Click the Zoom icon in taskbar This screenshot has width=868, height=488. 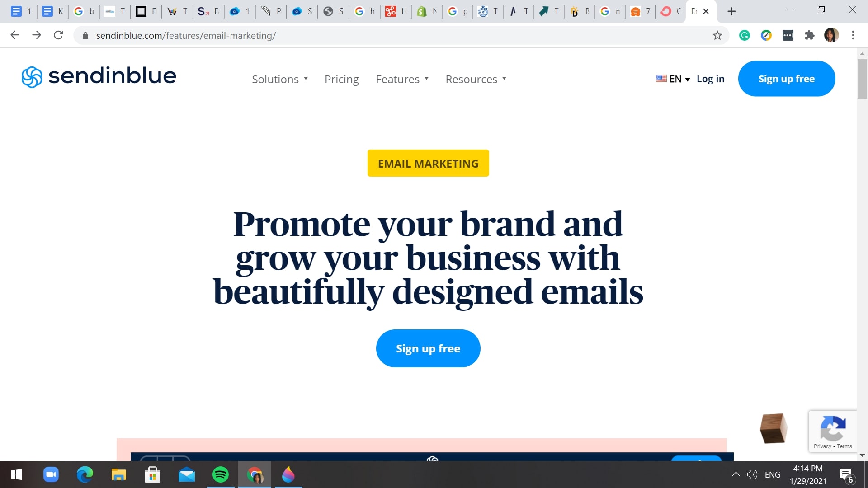(x=51, y=475)
